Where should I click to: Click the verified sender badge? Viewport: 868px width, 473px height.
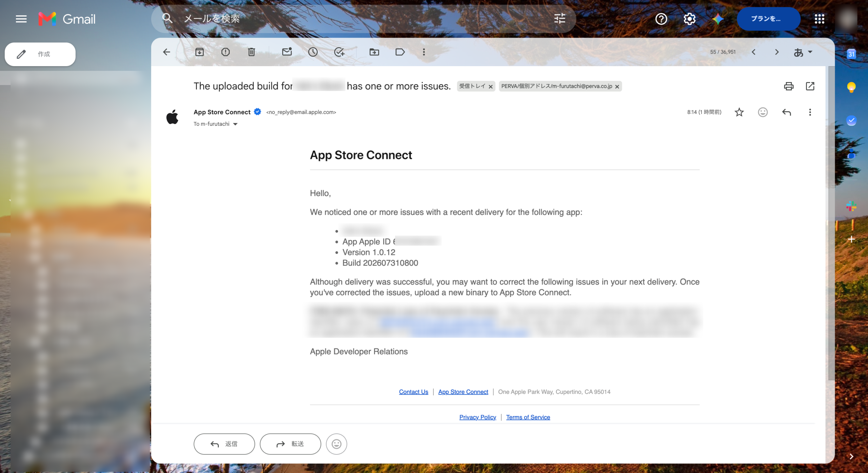pos(258,112)
